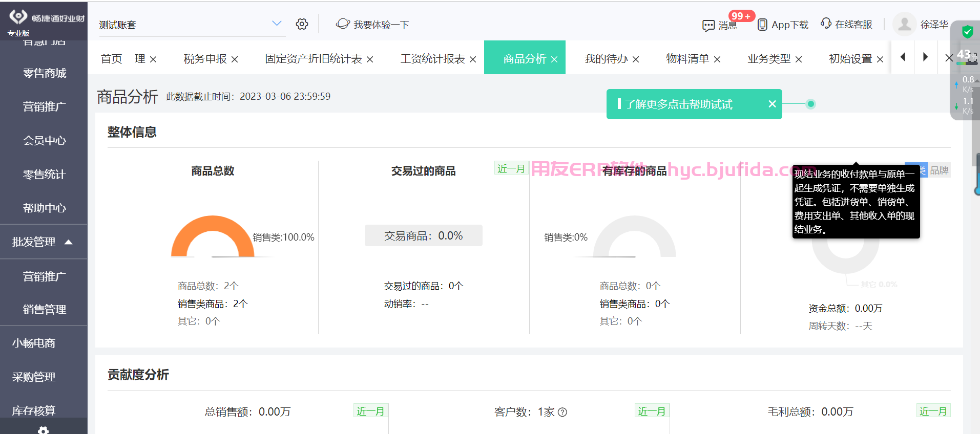
Task: Click the 交易商品: 0.0% box
Action: point(423,235)
